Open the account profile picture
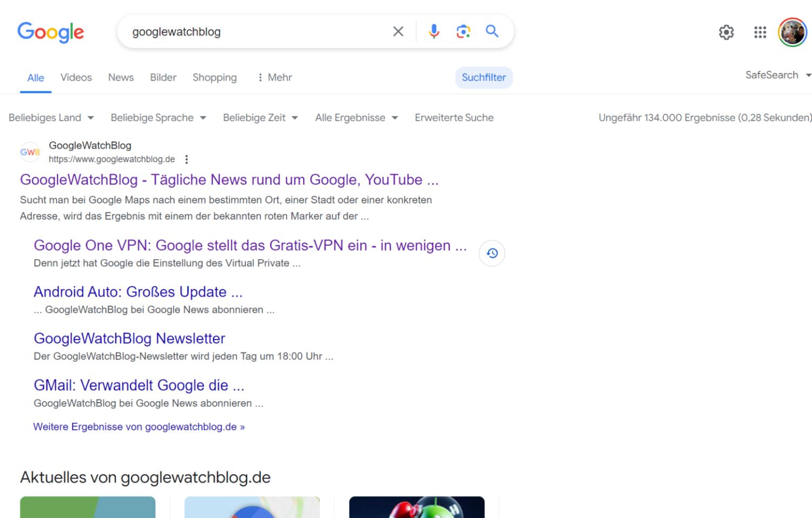This screenshot has width=812, height=518. (x=792, y=32)
